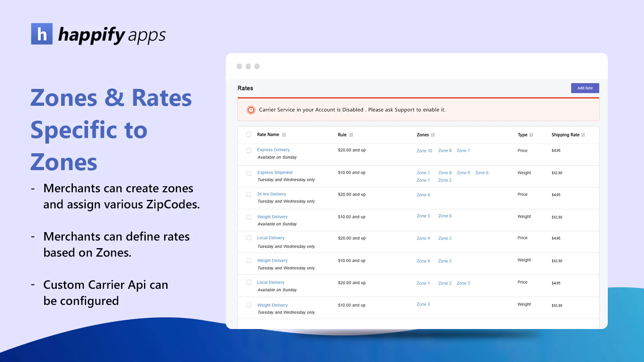Click the Rate Name column header
Screen dimensions: 644x362
[x=268, y=135]
